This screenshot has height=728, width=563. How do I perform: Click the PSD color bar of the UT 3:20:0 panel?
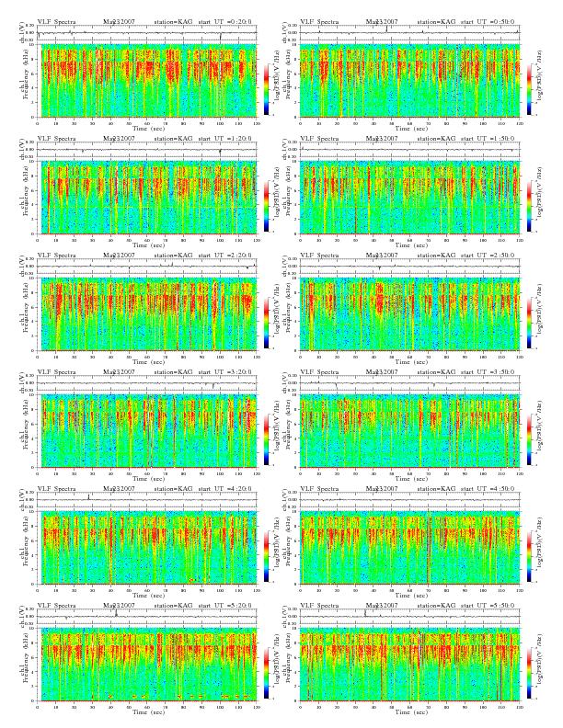tap(267, 439)
